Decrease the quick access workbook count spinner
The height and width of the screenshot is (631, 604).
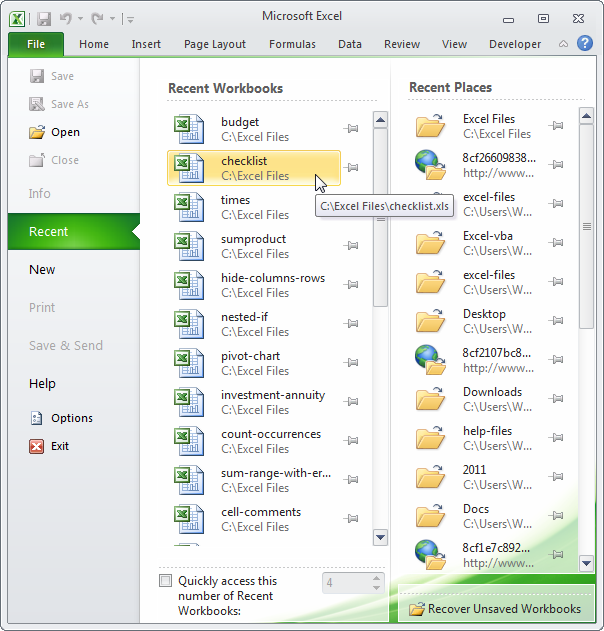[x=376, y=588]
